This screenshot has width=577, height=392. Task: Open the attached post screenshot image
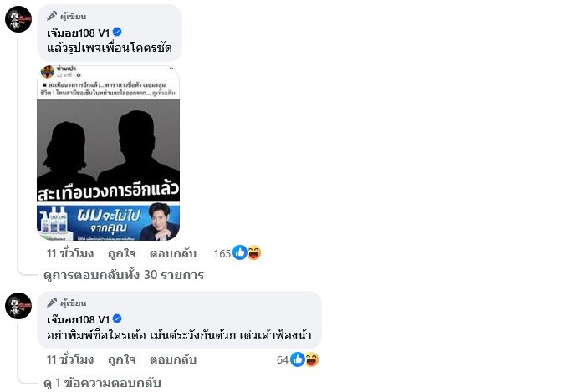pos(109,153)
